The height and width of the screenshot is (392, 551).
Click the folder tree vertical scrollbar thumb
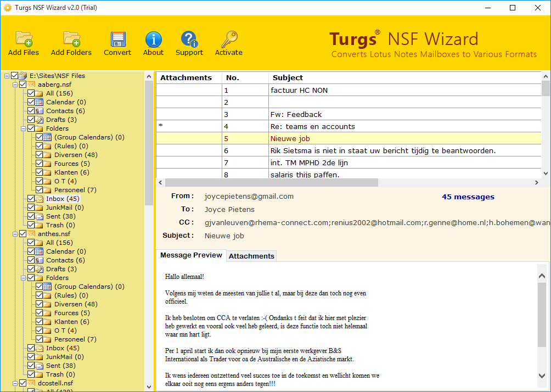click(x=149, y=143)
